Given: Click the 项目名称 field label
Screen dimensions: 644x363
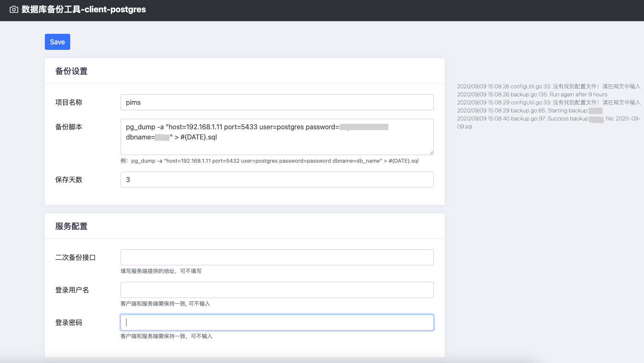Looking at the screenshot, I should coord(69,102).
